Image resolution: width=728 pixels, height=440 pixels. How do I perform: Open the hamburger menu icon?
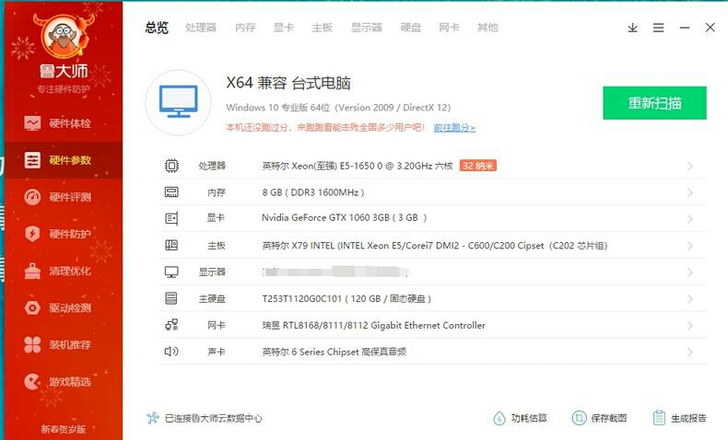(x=658, y=28)
